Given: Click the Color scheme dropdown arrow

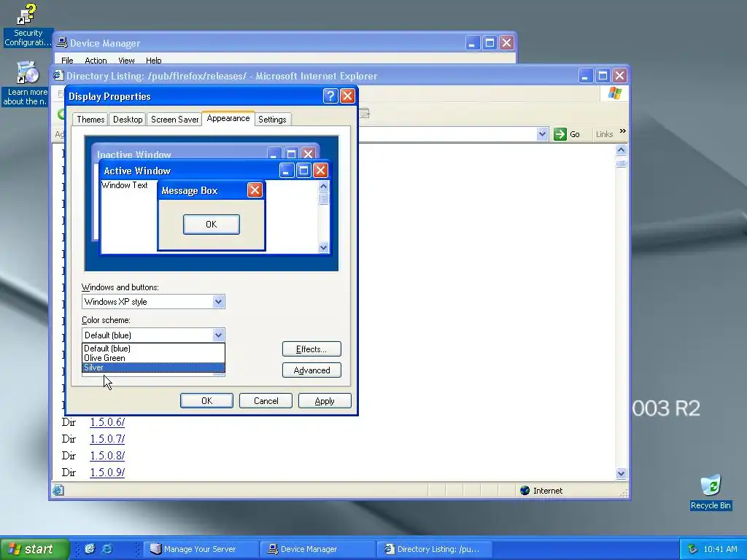Looking at the screenshot, I should (x=218, y=335).
